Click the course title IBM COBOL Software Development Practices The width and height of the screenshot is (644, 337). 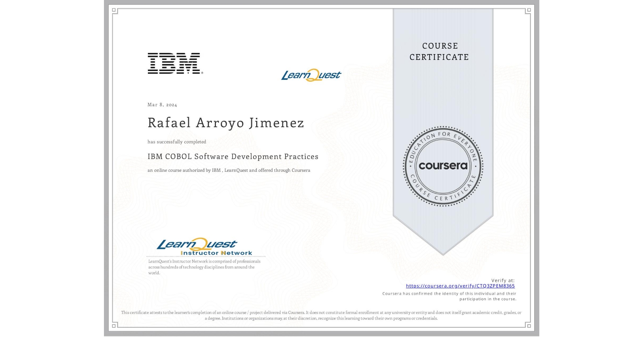click(233, 157)
